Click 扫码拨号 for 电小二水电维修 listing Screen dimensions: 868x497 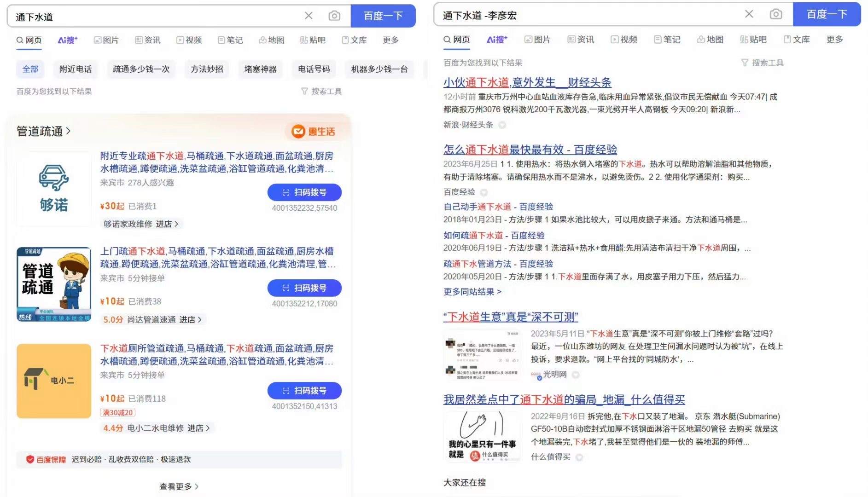(x=304, y=391)
